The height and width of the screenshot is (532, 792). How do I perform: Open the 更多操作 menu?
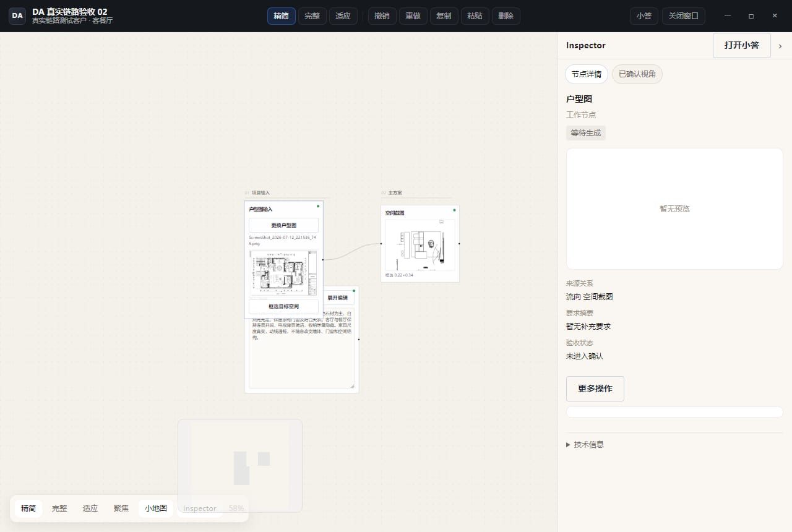tap(595, 388)
